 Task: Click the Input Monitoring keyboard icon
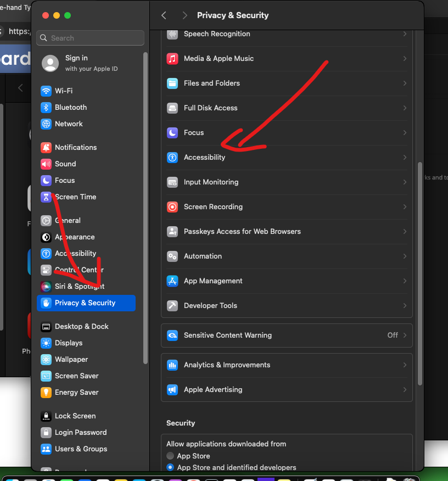(x=172, y=182)
